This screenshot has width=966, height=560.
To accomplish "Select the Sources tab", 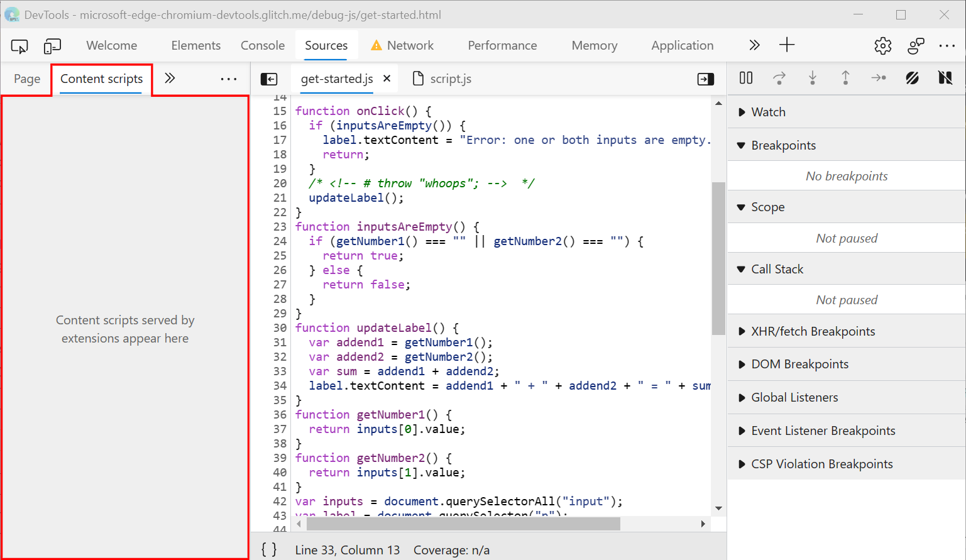I will point(326,45).
